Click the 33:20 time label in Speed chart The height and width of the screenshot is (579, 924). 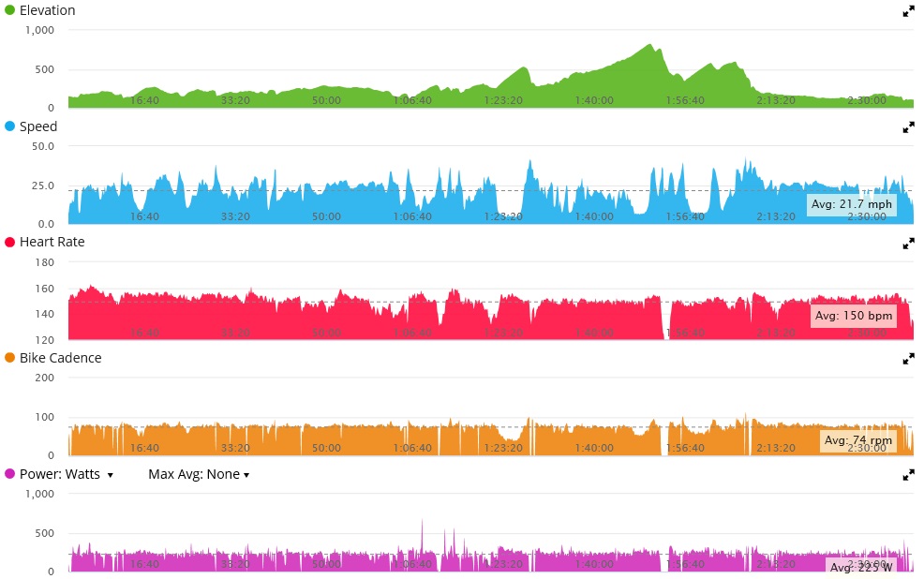click(235, 216)
